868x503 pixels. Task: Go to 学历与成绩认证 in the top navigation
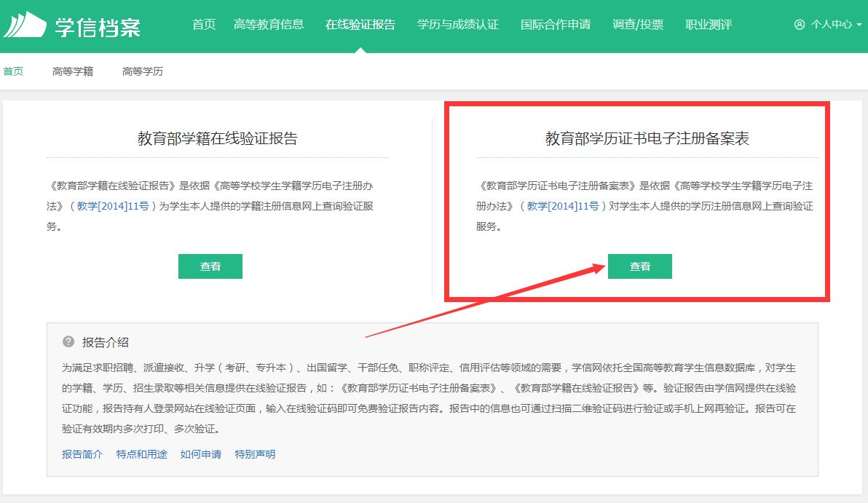457,25
